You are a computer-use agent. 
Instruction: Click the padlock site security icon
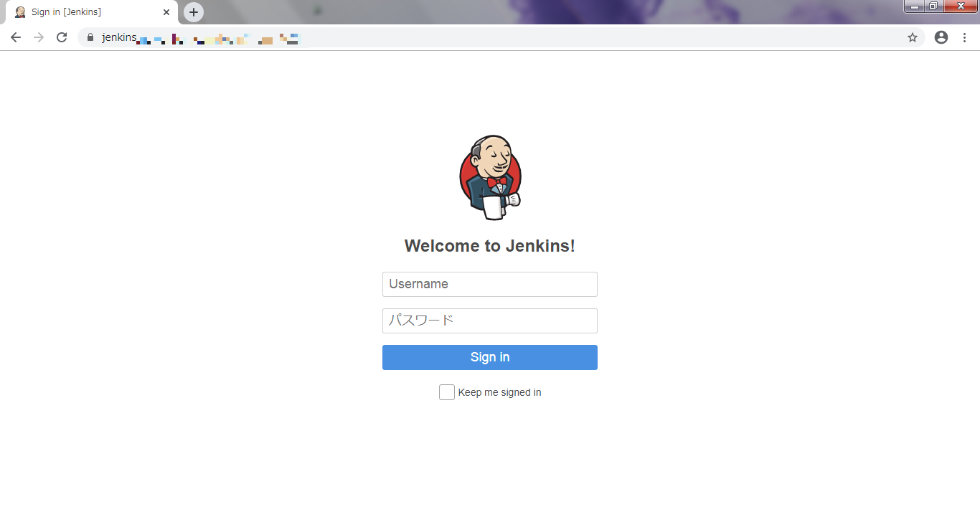[90, 37]
